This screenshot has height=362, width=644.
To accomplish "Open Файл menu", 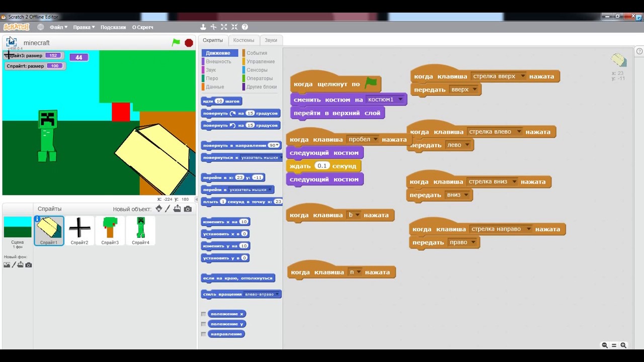I will pos(58,27).
